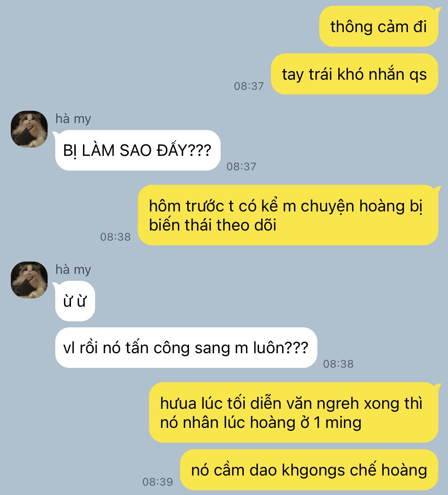This screenshot has width=448, height=495.
Task: Tap the 08:38 timestamp after 'vl rồi nó' message
Action: (x=338, y=364)
